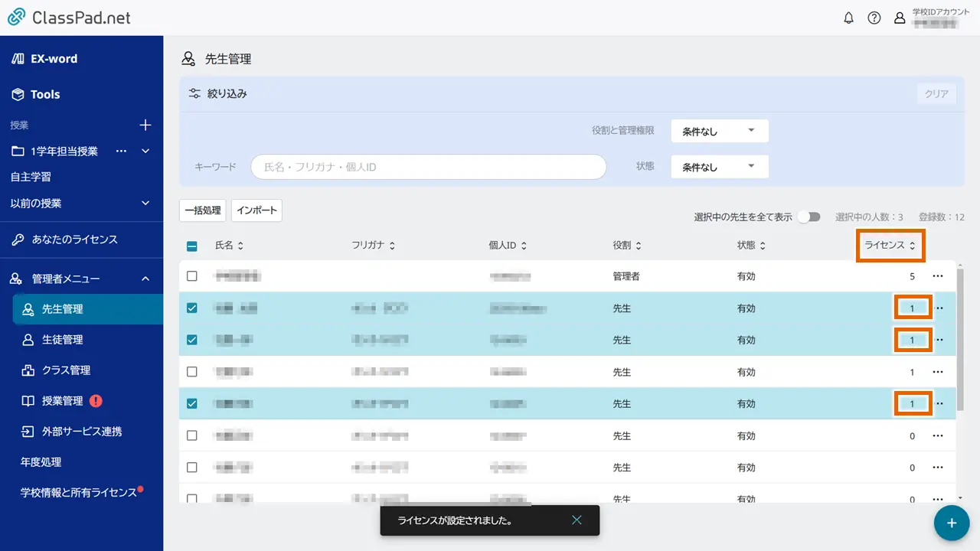Click the select-all checkbox in the table header
The width and height of the screenshot is (980, 551).
click(x=192, y=245)
